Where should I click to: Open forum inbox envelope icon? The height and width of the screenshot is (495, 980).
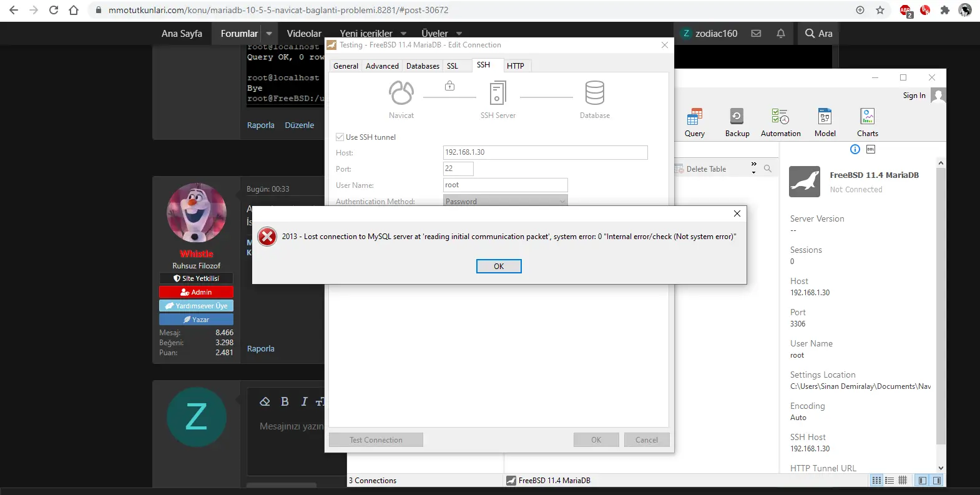756,34
